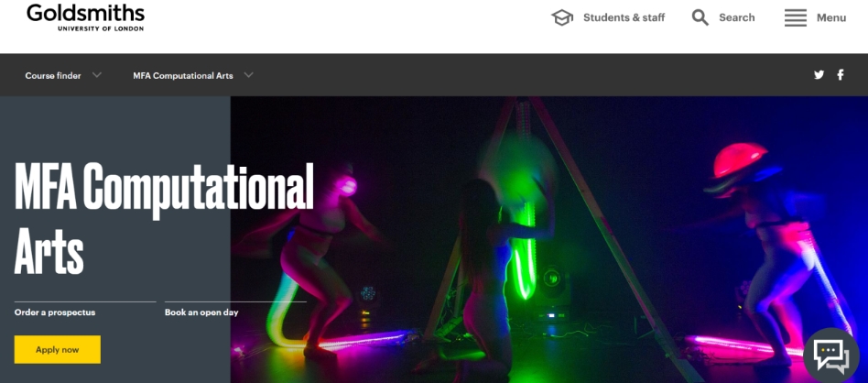868x383 pixels.
Task: Click the MFA Computational Arts page heading
Action: (x=164, y=218)
